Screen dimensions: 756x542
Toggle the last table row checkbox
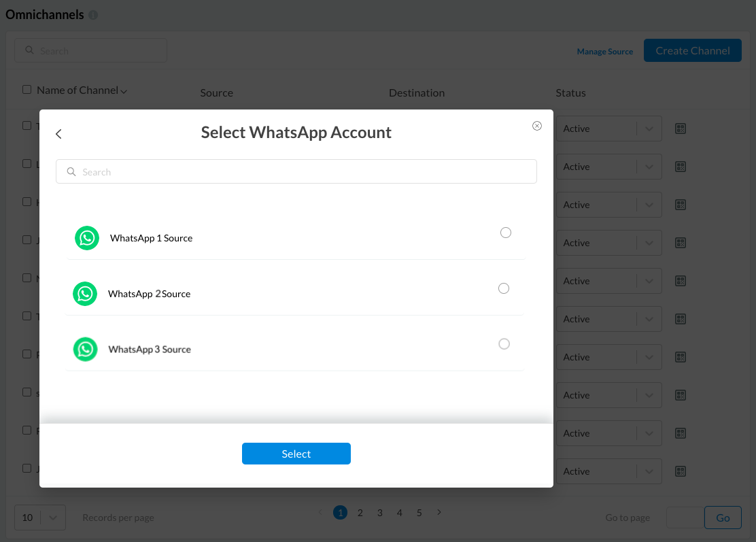click(27, 469)
